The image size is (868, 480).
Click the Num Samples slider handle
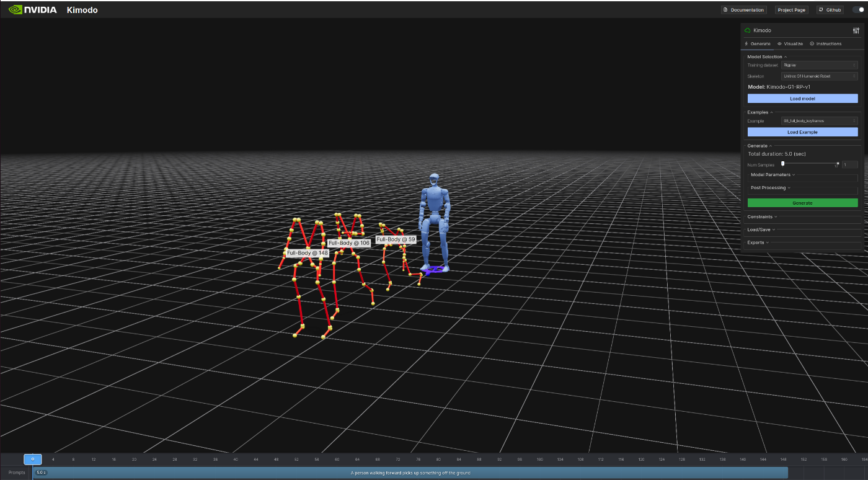click(782, 164)
